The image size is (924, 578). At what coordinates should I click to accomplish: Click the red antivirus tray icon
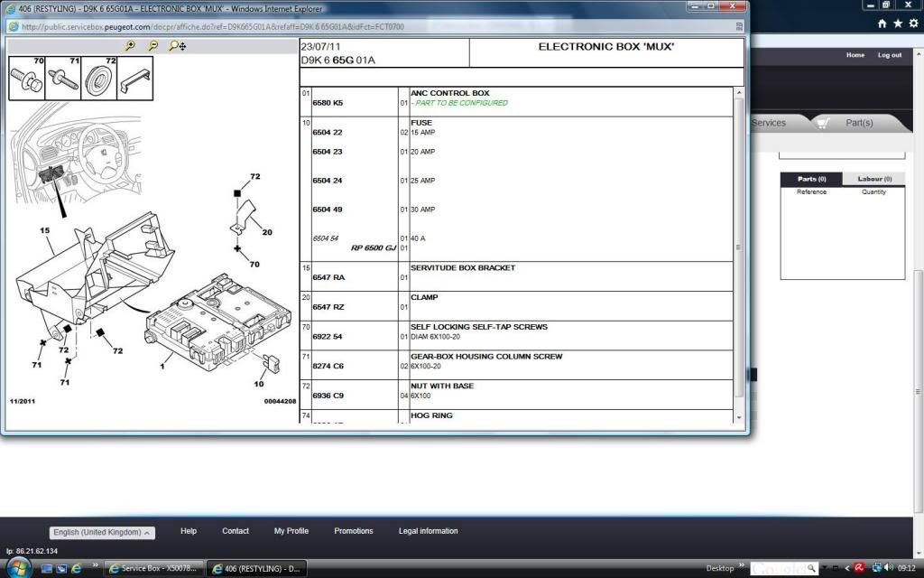point(859,568)
